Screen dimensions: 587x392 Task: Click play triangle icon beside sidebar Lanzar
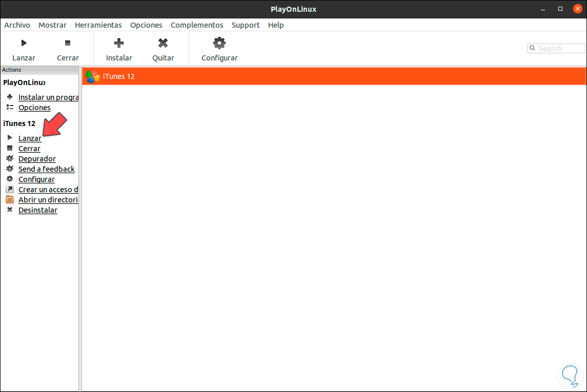(10, 138)
